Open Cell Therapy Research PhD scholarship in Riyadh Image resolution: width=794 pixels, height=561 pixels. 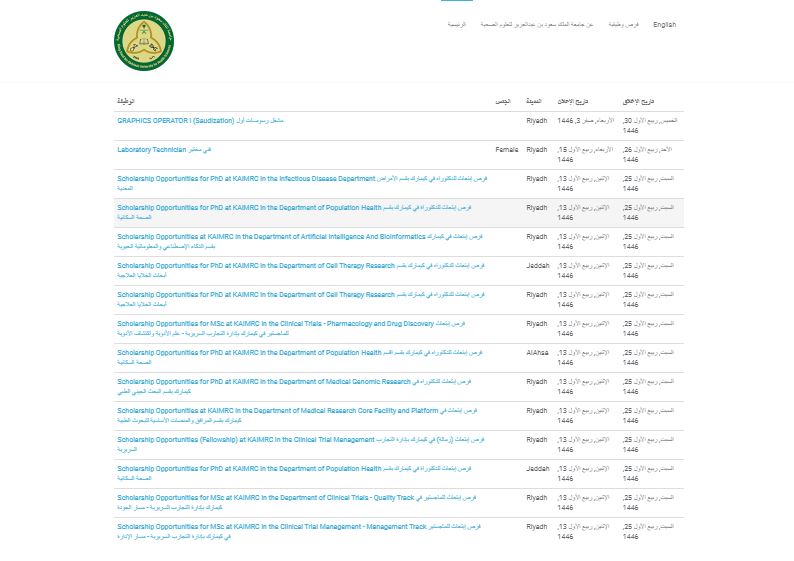[x=255, y=294]
